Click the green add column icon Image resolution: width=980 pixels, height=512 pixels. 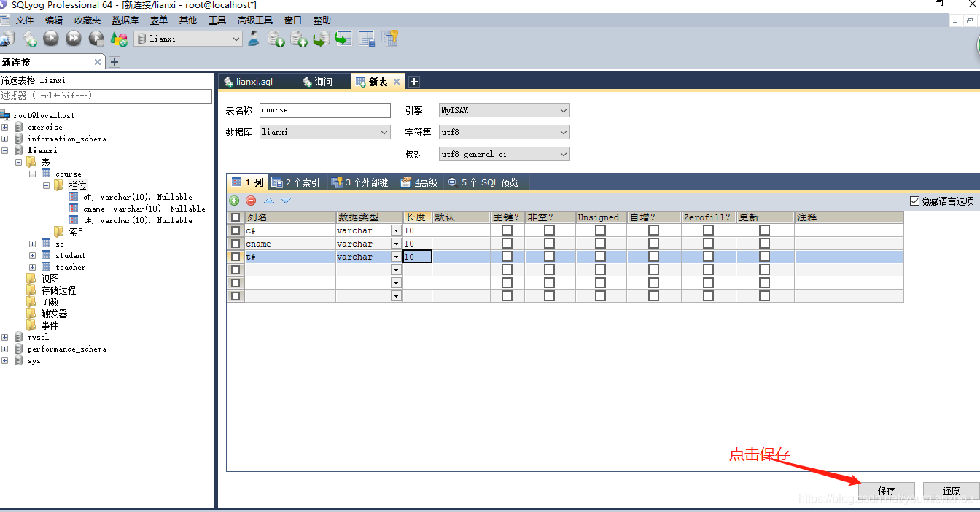tap(234, 201)
